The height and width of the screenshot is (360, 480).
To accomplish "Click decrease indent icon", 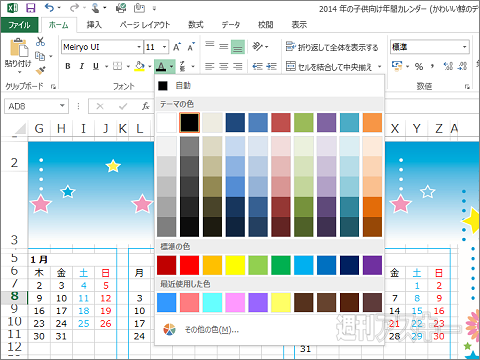I will tap(257, 67).
